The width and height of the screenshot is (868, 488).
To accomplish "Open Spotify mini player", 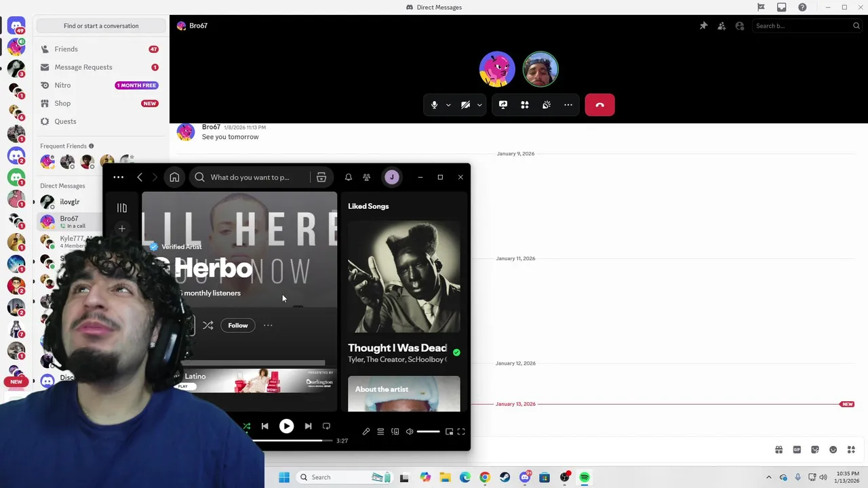I will (449, 432).
